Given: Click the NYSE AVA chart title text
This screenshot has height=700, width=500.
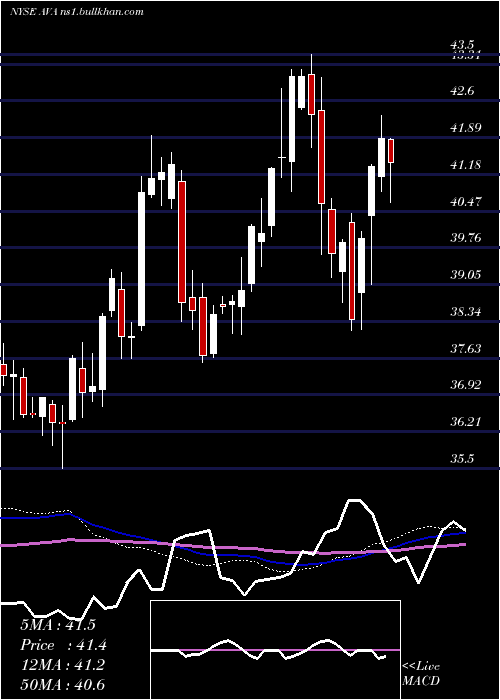Looking at the screenshot, I should [77, 12].
